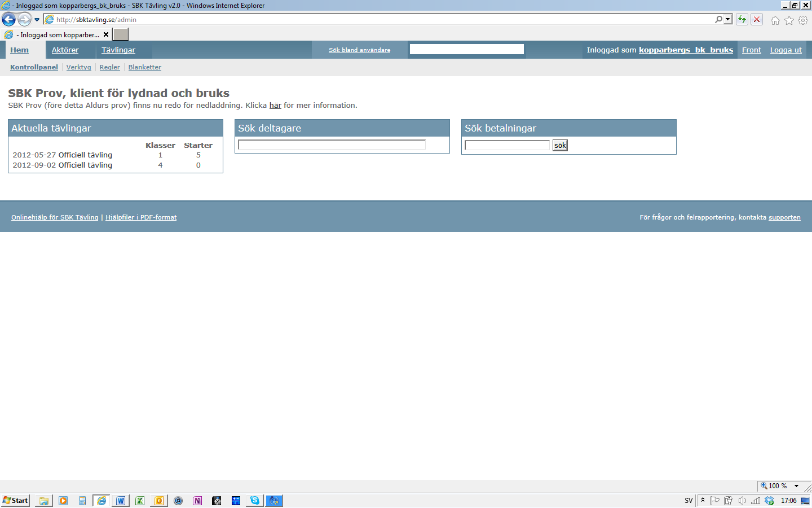Open Microsoft Word from the taskbar

click(121, 501)
